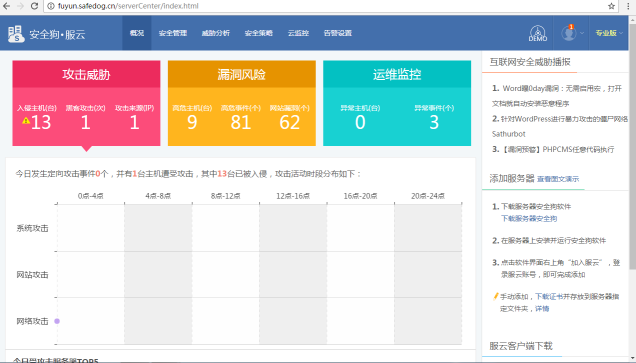
Task: Click the 服云客户端下载 heading
Action: 521,346
